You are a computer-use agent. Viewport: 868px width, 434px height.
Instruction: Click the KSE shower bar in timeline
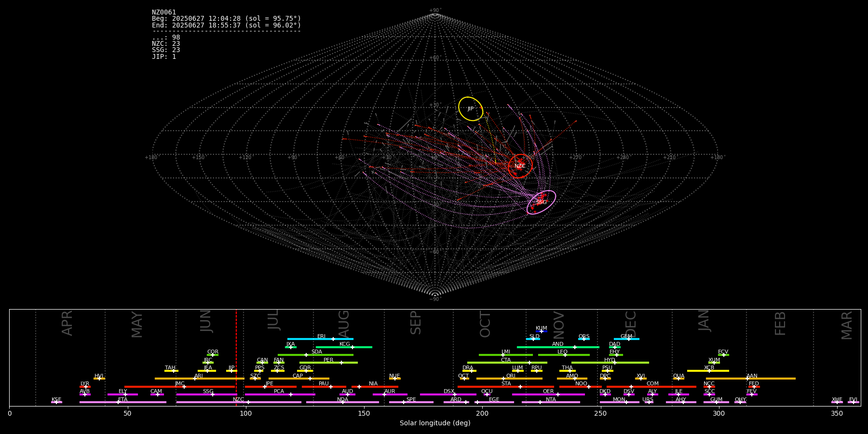coord(56,402)
